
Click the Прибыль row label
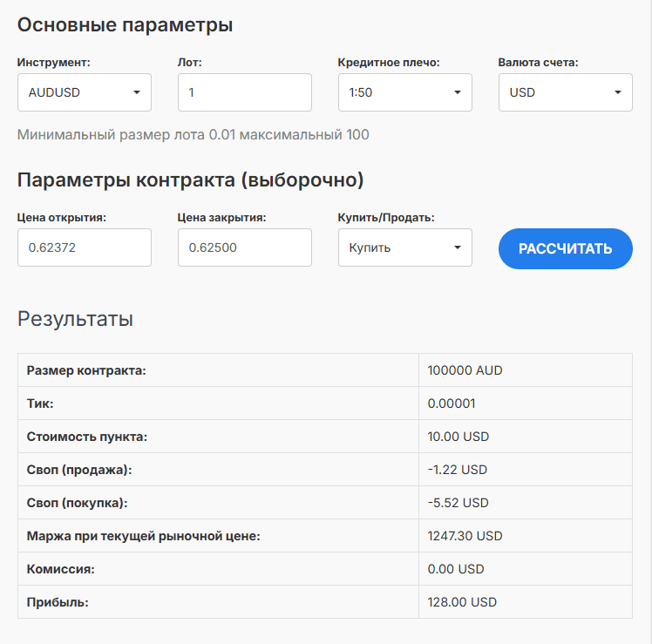[58, 602]
